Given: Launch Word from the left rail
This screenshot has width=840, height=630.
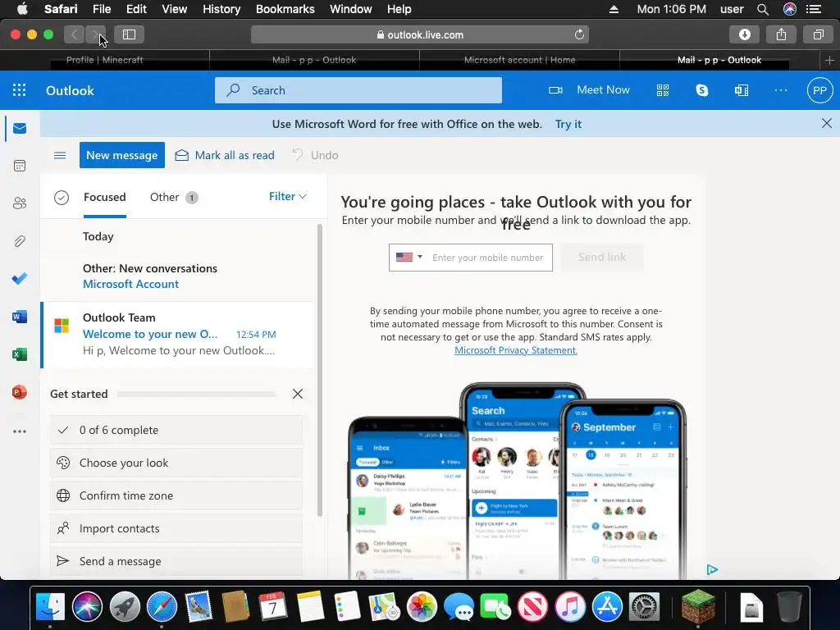Looking at the screenshot, I should (x=20, y=317).
